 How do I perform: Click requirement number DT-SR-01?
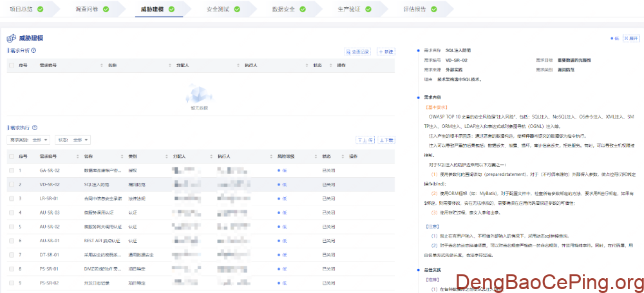coord(50,255)
